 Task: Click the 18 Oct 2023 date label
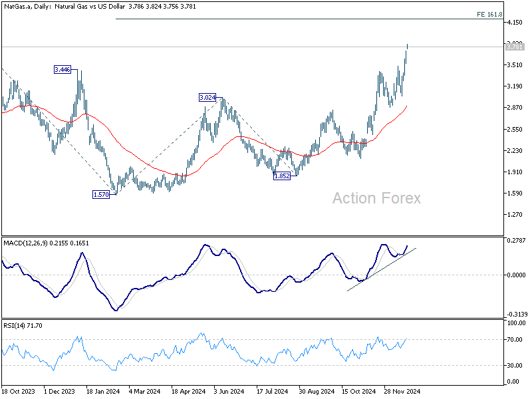click(x=18, y=391)
